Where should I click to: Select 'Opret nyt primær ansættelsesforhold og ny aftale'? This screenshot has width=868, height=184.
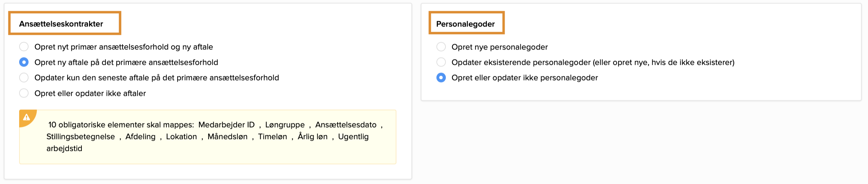[x=24, y=47]
